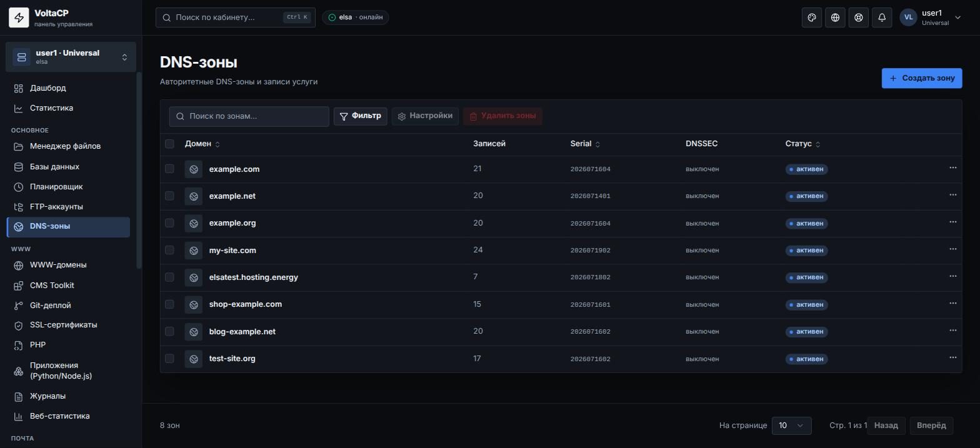This screenshot has height=448, width=980.
Task: Click the Вперёд pagination button
Action: (x=931, y=426)
